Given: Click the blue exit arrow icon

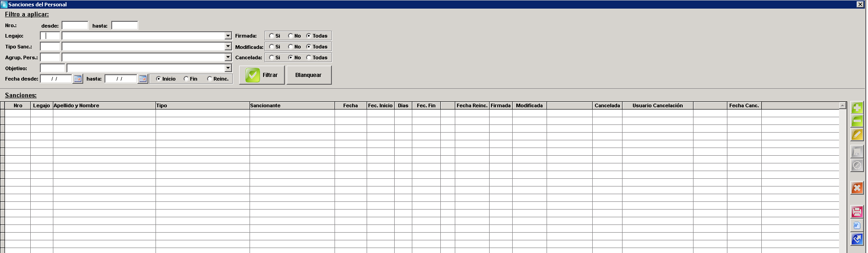Looking at the screenshot, I should (857, 239).
